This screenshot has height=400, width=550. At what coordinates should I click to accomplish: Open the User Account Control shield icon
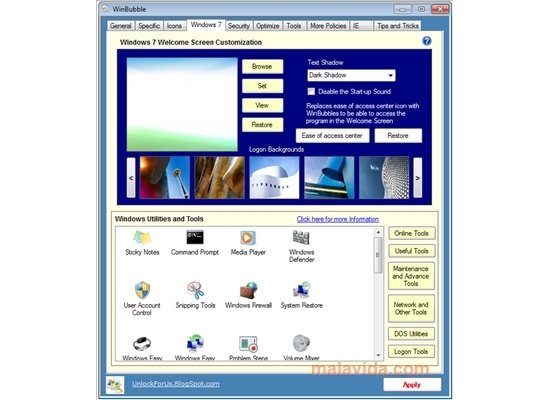[142, 290]
